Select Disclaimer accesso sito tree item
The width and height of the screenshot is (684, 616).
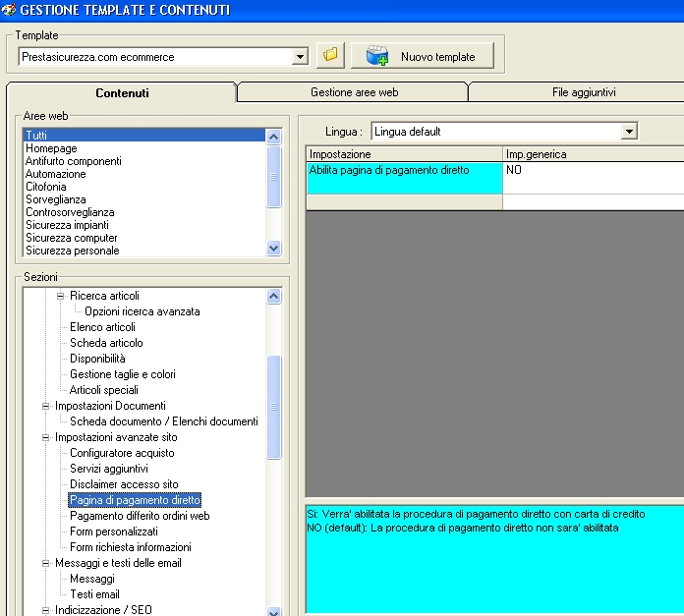point(124,484)
